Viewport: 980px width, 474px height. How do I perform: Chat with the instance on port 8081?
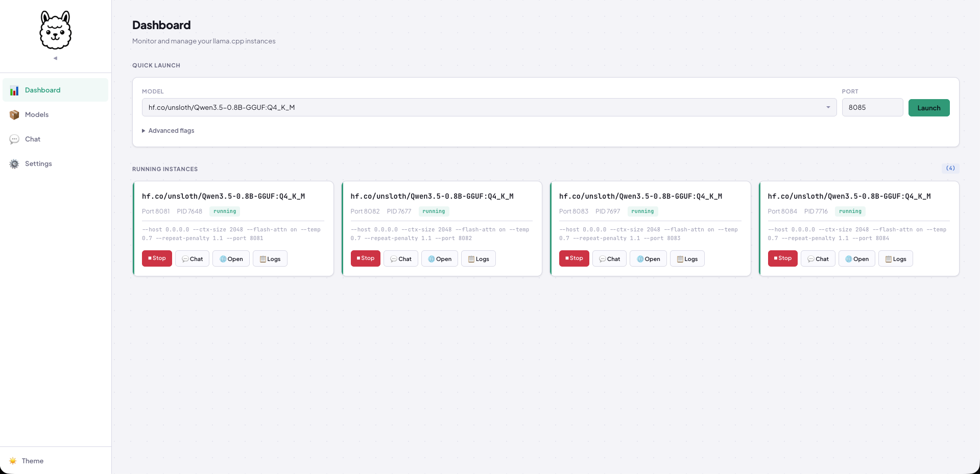coord(193,258)
